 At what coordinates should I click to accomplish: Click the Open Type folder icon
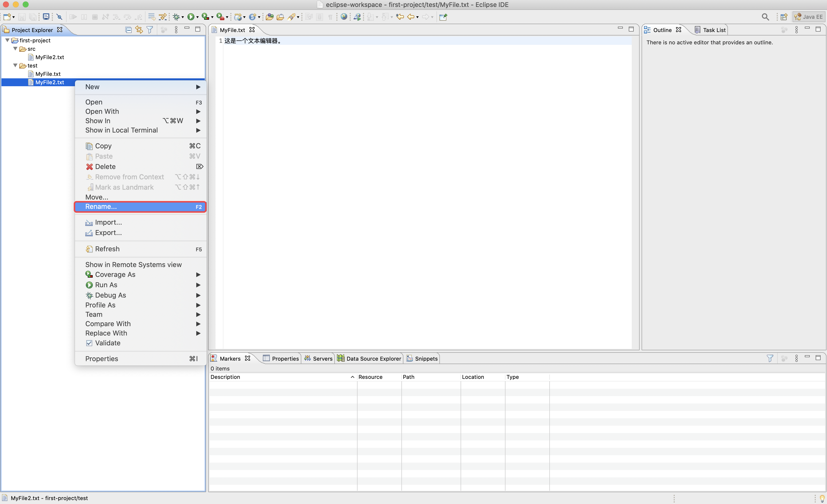tap(270, 17)
